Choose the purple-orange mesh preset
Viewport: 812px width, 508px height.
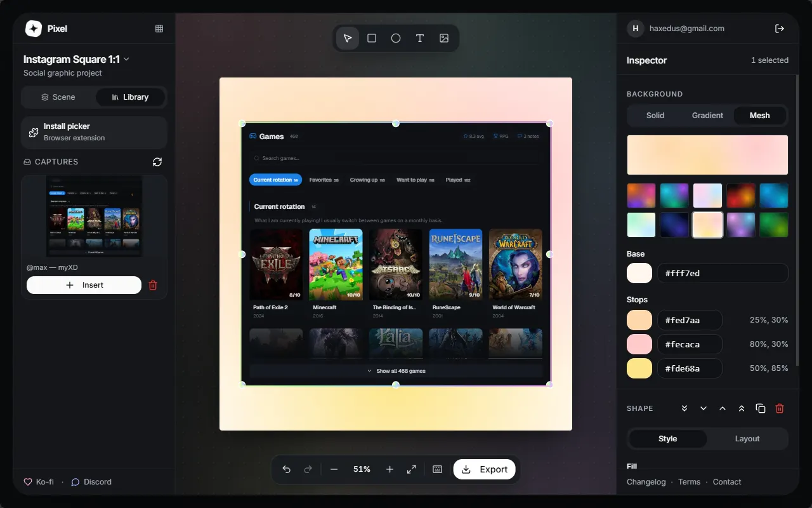point(641,196)
